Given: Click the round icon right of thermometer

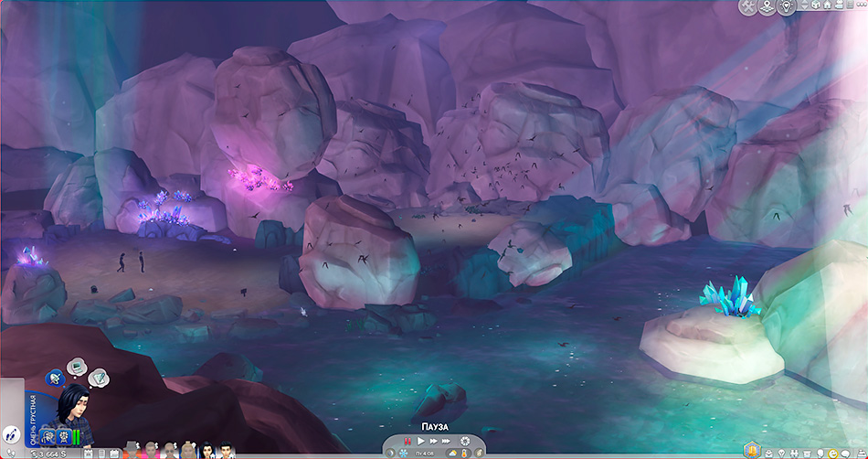Looking at the screenshot, I should click(x=479, y=454).
